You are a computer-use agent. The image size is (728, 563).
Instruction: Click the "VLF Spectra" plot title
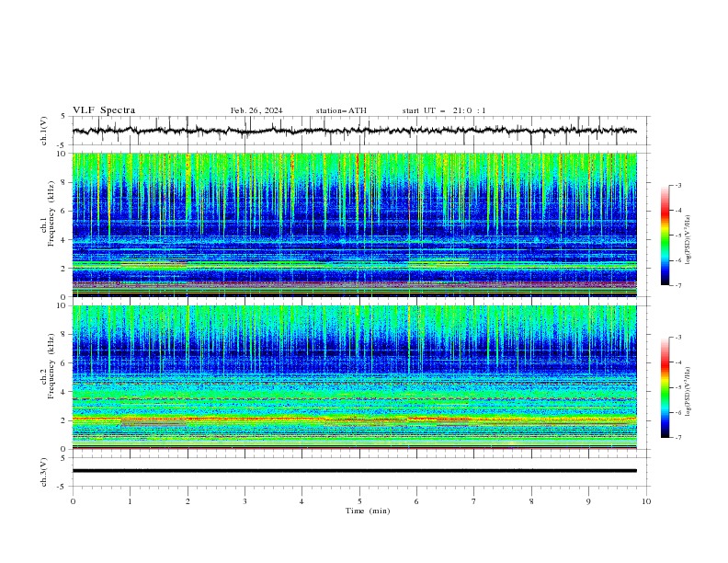pos(104,110)
